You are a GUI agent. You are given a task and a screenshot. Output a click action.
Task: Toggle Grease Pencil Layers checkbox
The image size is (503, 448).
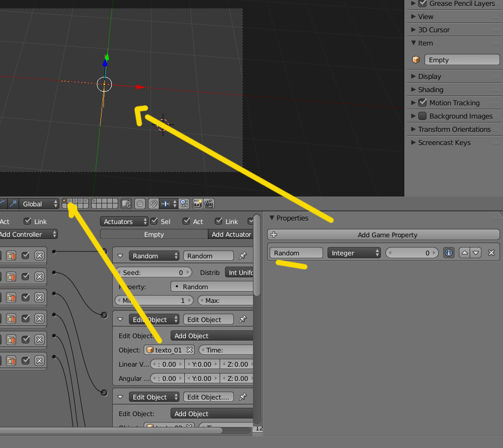pos(423,3)
